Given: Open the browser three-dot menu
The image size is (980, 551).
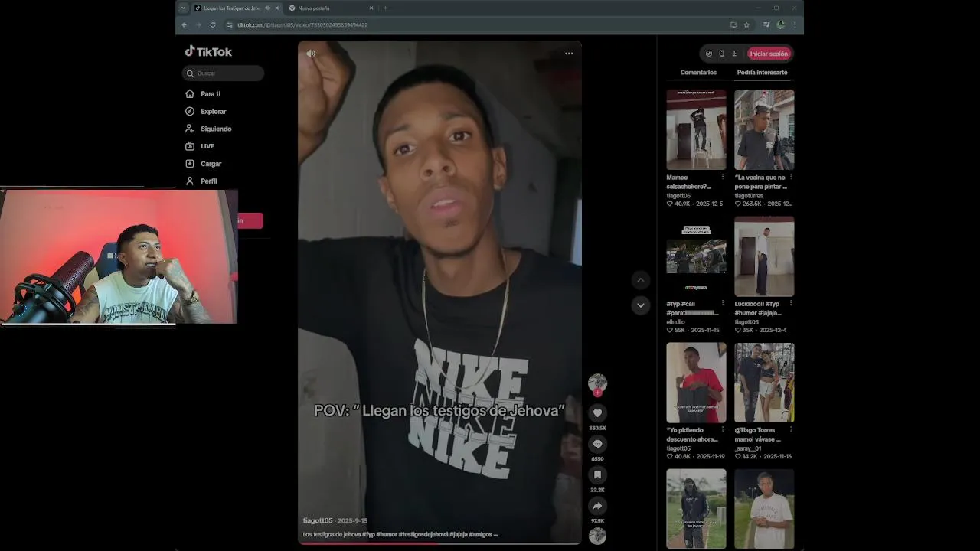Looking at the screenshot, I should click(795, 25).
